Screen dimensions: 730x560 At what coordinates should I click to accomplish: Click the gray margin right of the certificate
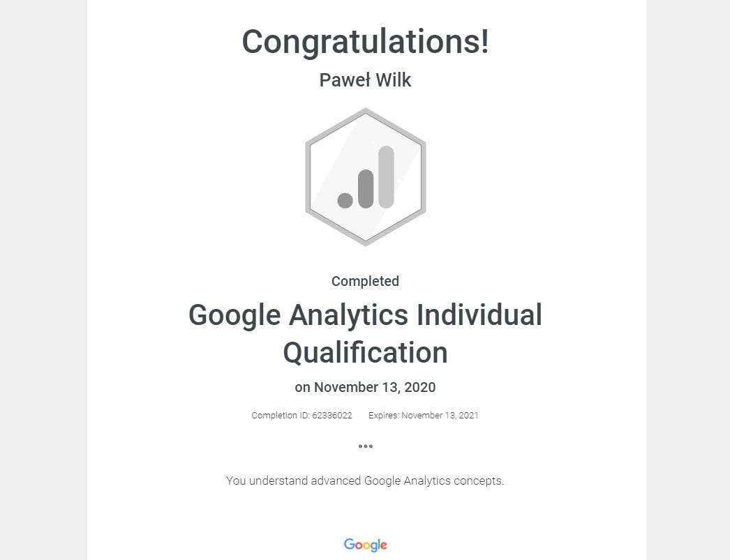click(687, 279)
